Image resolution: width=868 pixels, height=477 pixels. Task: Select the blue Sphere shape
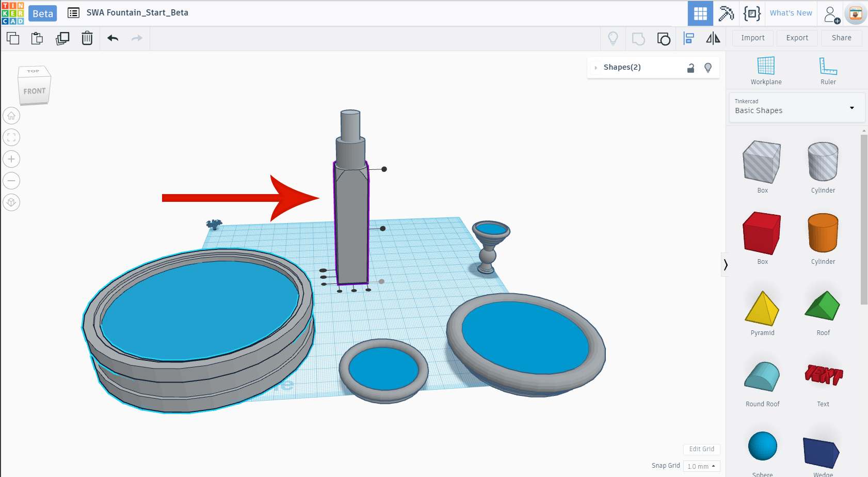(x=762, y=447)
